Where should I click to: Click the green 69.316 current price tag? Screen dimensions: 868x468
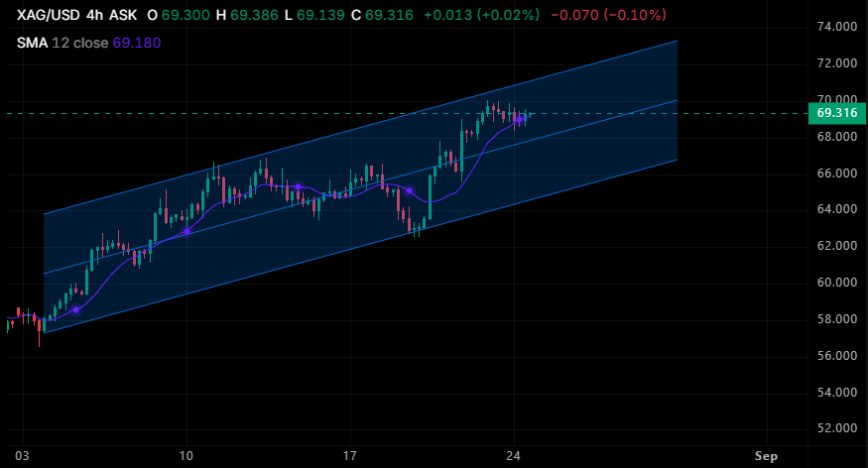click(x=837, y=113)
